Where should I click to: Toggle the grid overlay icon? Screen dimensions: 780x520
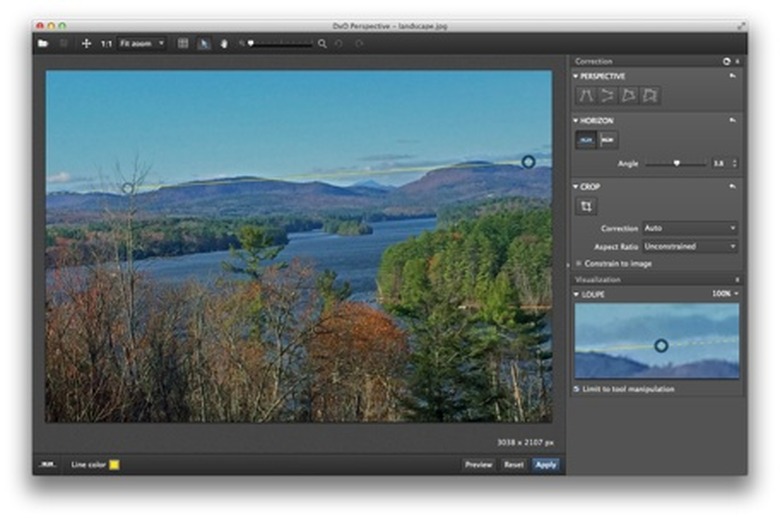(x=183, y=44)
